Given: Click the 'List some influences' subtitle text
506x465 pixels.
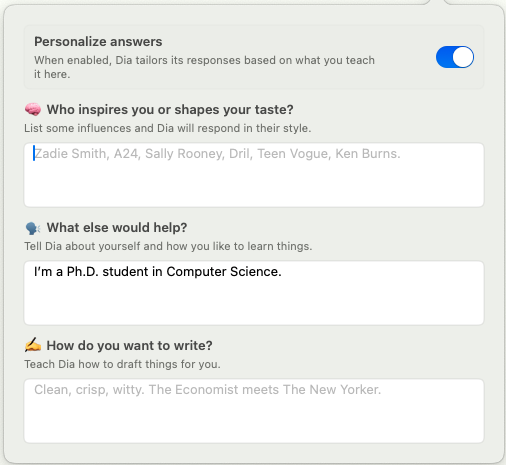Looking at the screenshot, I should click(x=167, y=128).
